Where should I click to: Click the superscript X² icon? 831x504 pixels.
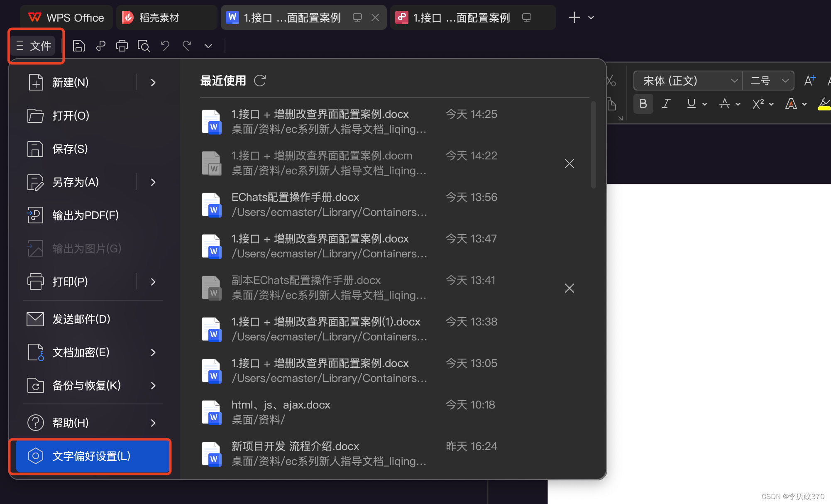pos(758,104)
